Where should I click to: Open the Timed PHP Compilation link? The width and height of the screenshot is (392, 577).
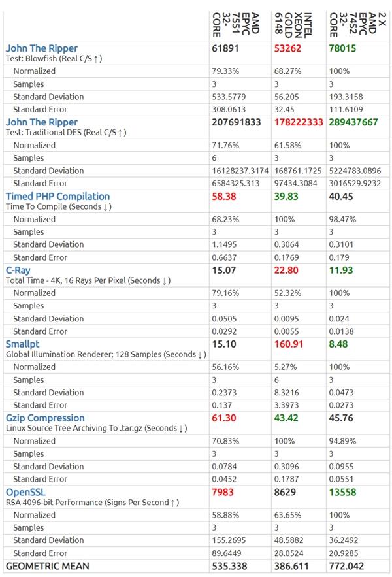click(57, 196)
